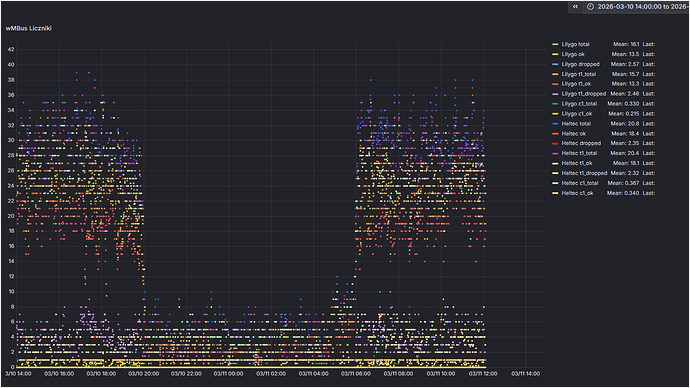Click the Mean: 16.1 value for Lilygo total
The image size is (690, 388).
click(626, 44)
